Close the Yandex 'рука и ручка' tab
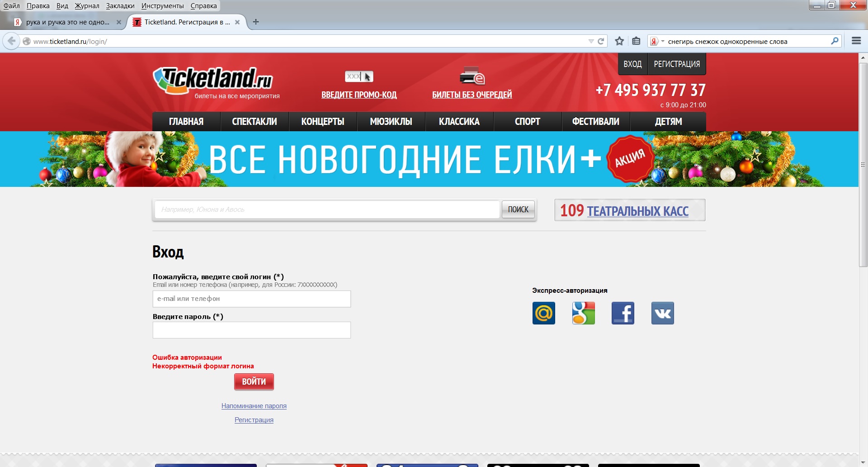 click(x=119, y=22)
